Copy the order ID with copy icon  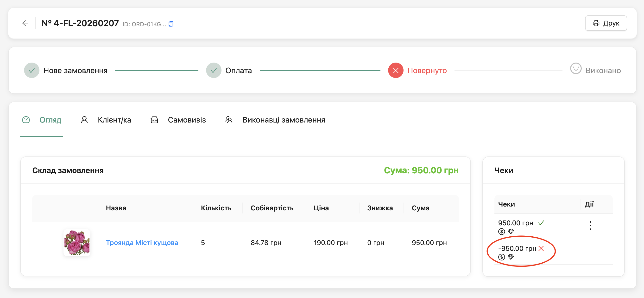pyautogui.click(x=171, y=24)
